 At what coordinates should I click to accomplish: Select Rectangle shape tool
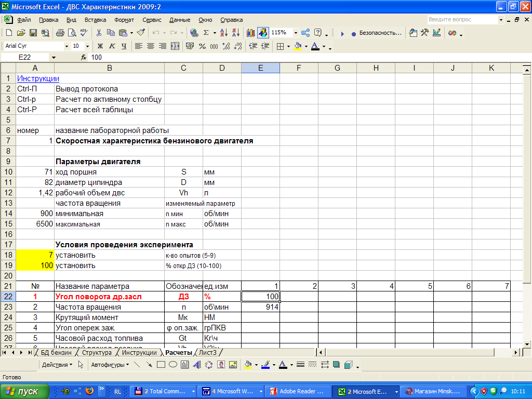point(161,365)
